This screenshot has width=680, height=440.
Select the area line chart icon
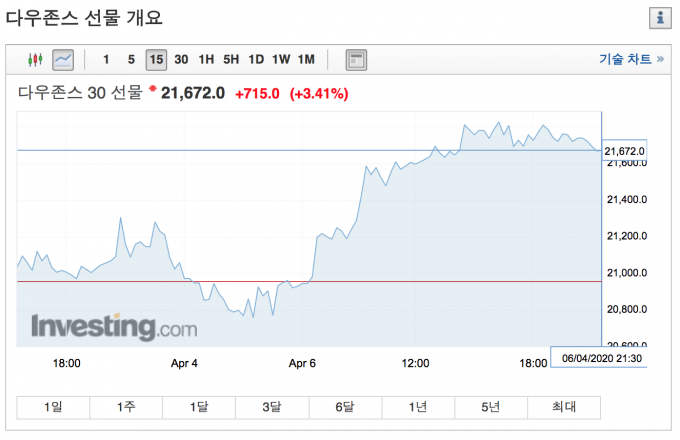point(62,60)
